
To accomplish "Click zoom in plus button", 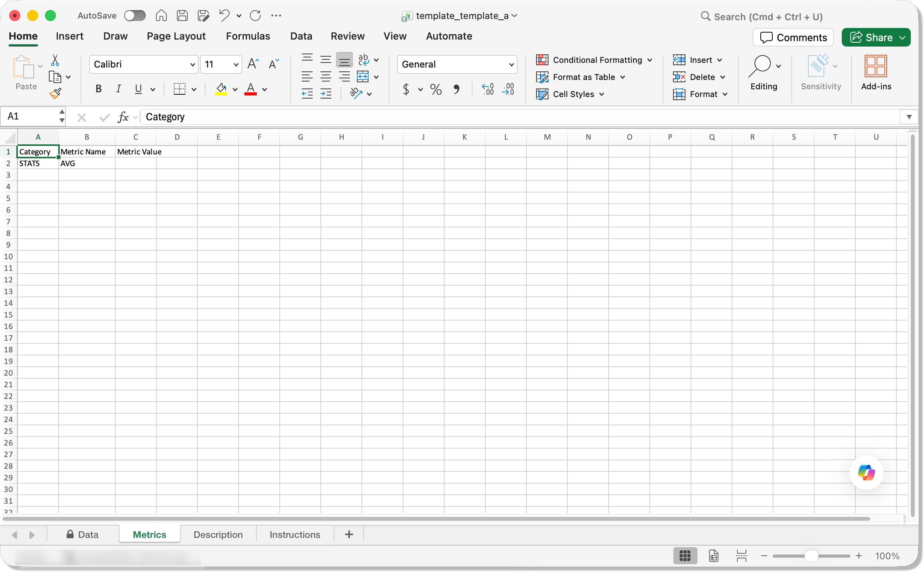I will pos(859,556).
